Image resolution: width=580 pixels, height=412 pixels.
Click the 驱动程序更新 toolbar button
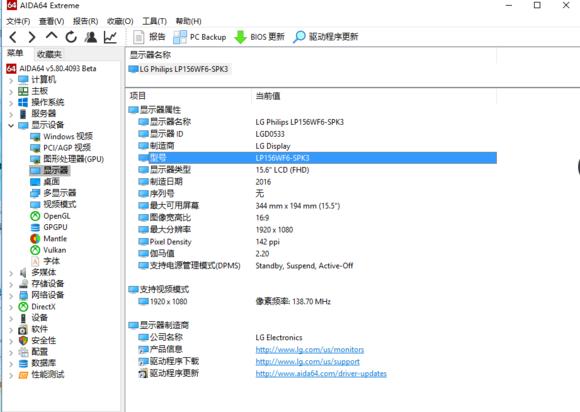tap(326, 37)
